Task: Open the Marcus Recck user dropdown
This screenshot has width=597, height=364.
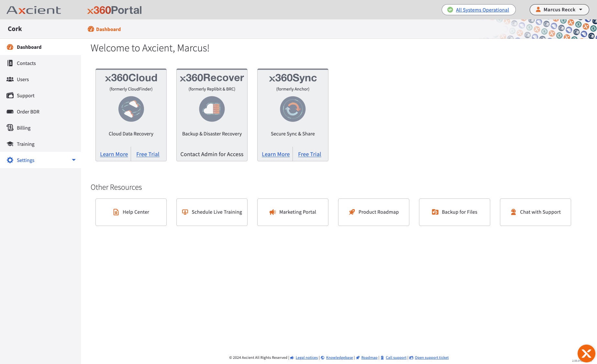Action: coord(559,10)
